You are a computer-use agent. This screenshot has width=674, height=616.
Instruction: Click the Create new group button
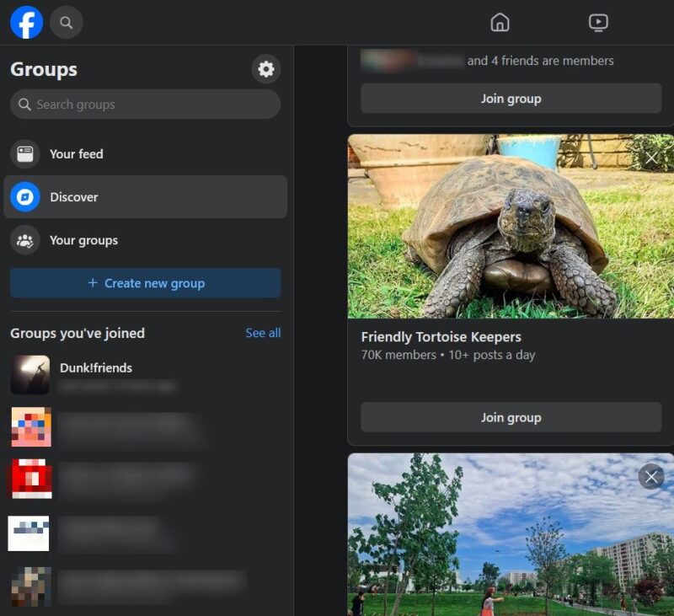[x=145, y=283]
